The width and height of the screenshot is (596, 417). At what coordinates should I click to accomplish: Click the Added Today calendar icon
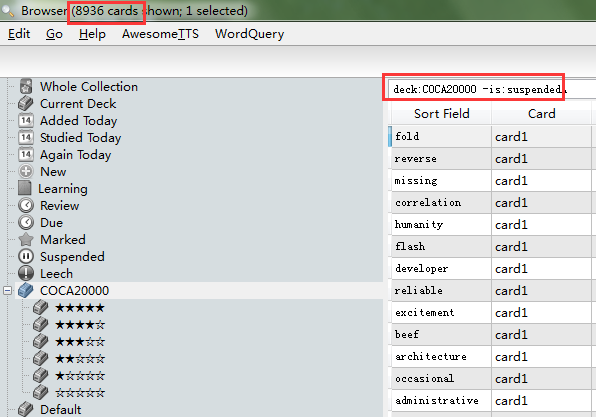coord(26,121)
